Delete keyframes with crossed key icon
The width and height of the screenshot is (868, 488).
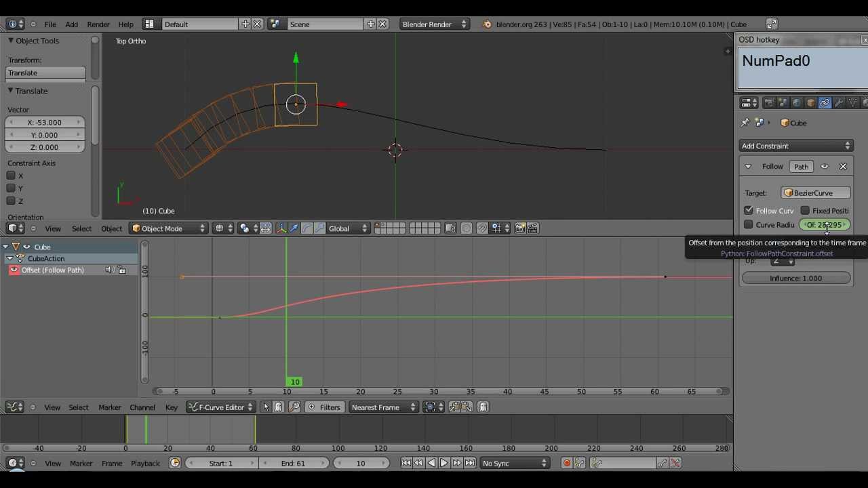(x=675, y=463)
